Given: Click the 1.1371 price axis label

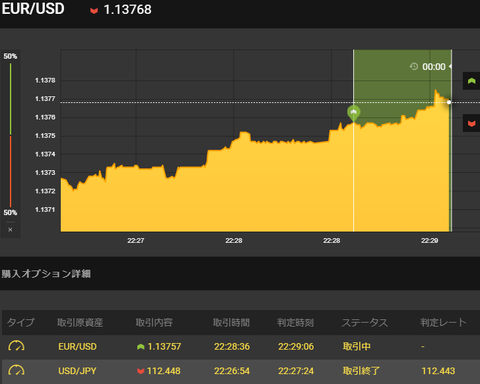Looking at the screenshot, I should (x=45, y=210).
